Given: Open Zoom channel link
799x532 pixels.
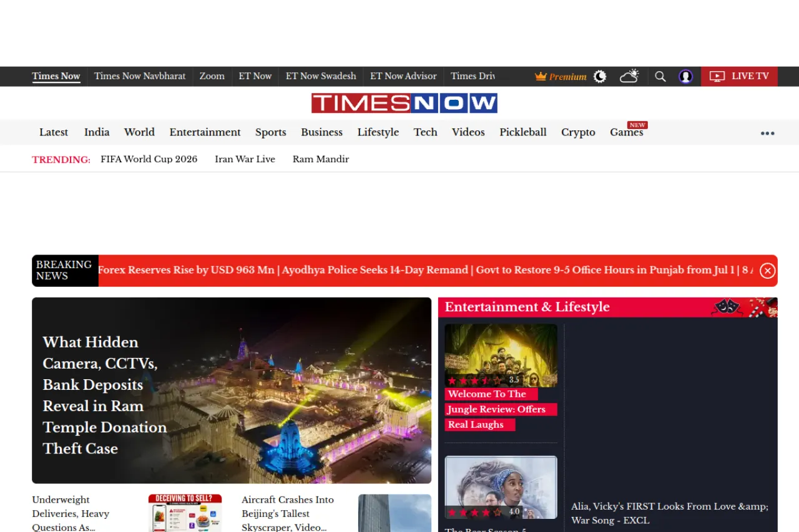Looking at the screenshot, I should coord(212,76).
